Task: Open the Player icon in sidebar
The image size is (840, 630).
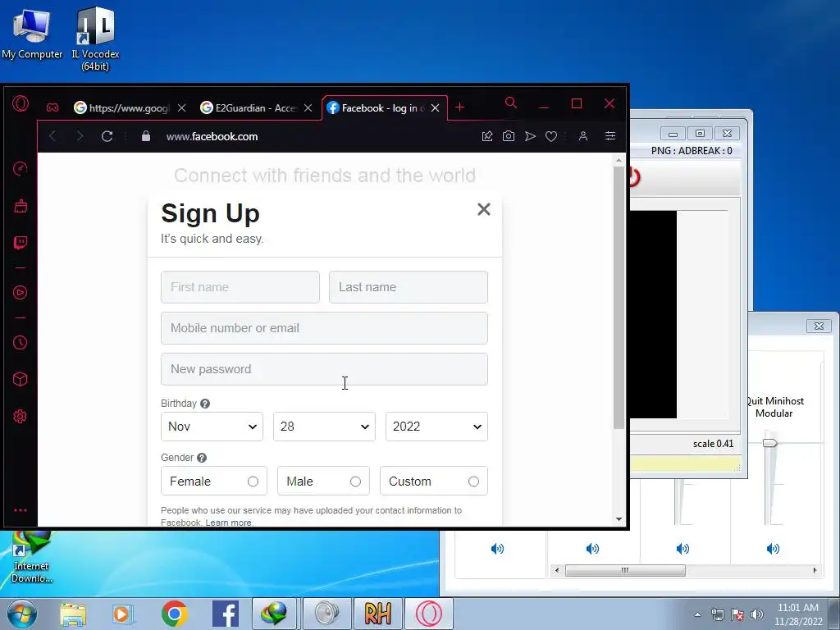Action: click(21, 293)
